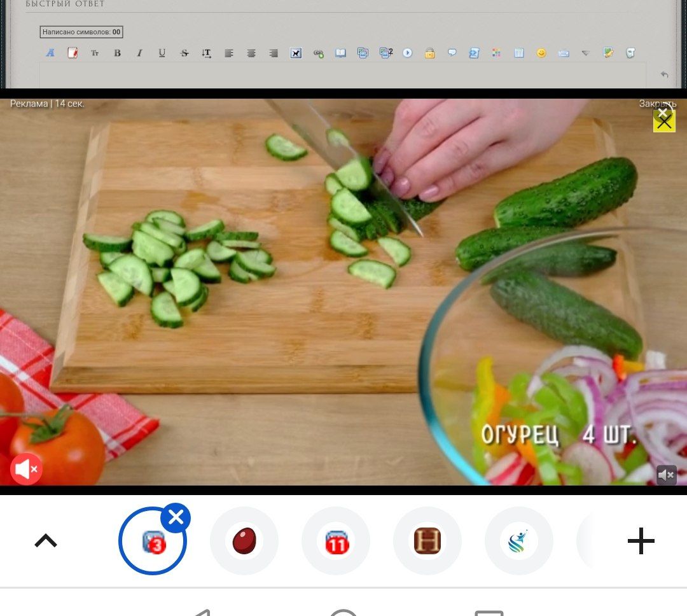Image resolution: width=687 pixels, height=616 pixels.
Task: Click the line spacing (T with arrows) icon
Action: coord(206,53)
